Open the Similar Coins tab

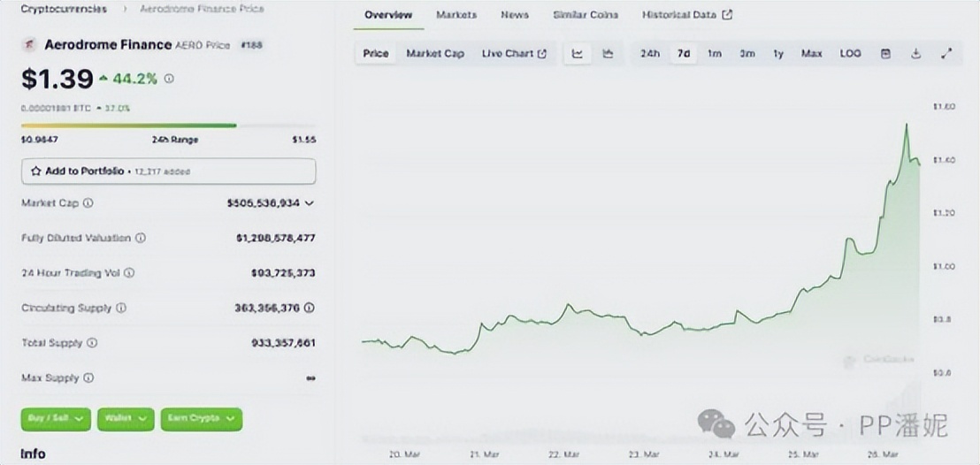point(585,15)
